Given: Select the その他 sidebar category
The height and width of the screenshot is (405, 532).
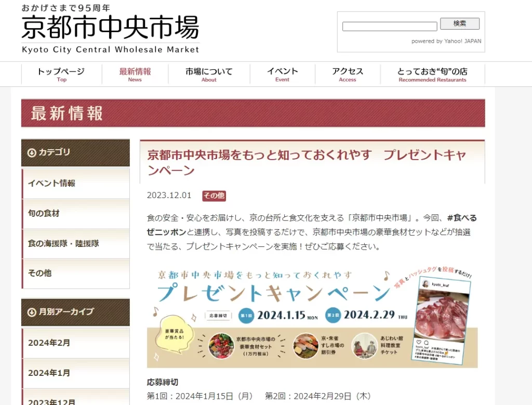Looking at the screenshot, I should 76,273.
